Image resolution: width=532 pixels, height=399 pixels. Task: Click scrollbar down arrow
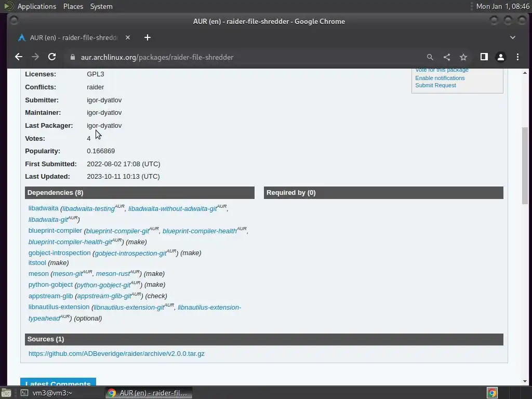tap(525, 381)
